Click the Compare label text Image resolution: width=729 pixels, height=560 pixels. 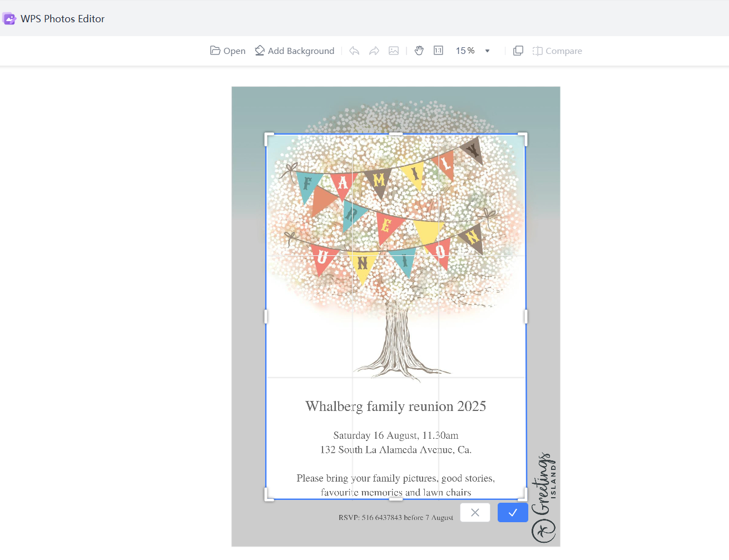point(563,51)
